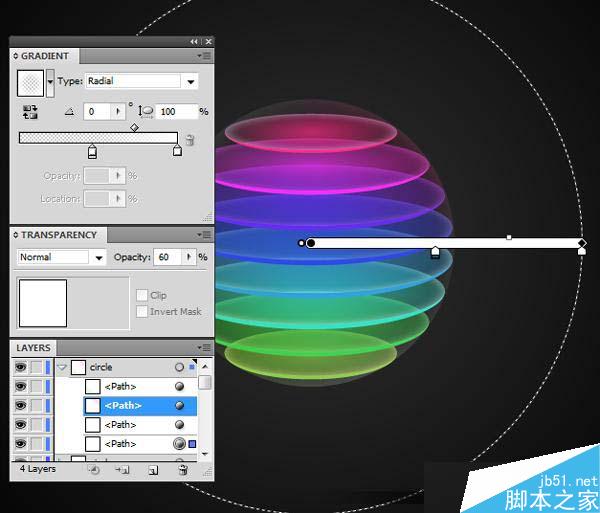Open the gradient swatch preset dropdown arrow
Screen dimensions: 600x513
tap(50, 82)
